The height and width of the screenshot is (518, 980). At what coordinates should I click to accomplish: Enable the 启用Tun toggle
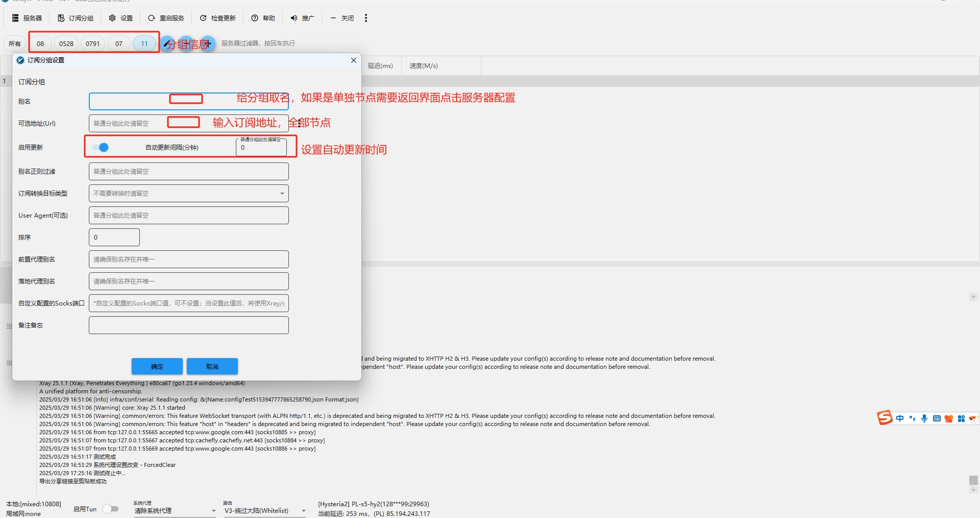110,509
